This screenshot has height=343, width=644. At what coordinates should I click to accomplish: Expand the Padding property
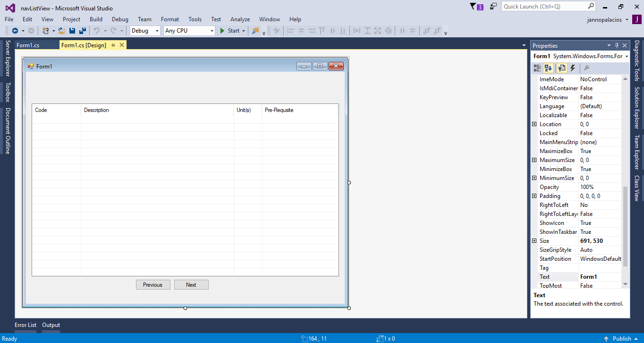pos(534,196)
